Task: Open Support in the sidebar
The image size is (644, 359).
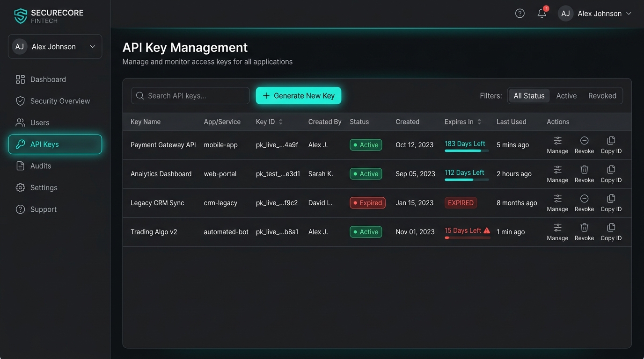Action: (x=36, y=209)
